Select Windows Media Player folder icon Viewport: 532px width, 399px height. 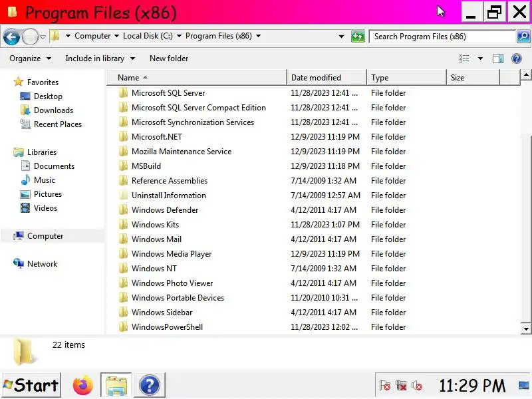point(123,254)
